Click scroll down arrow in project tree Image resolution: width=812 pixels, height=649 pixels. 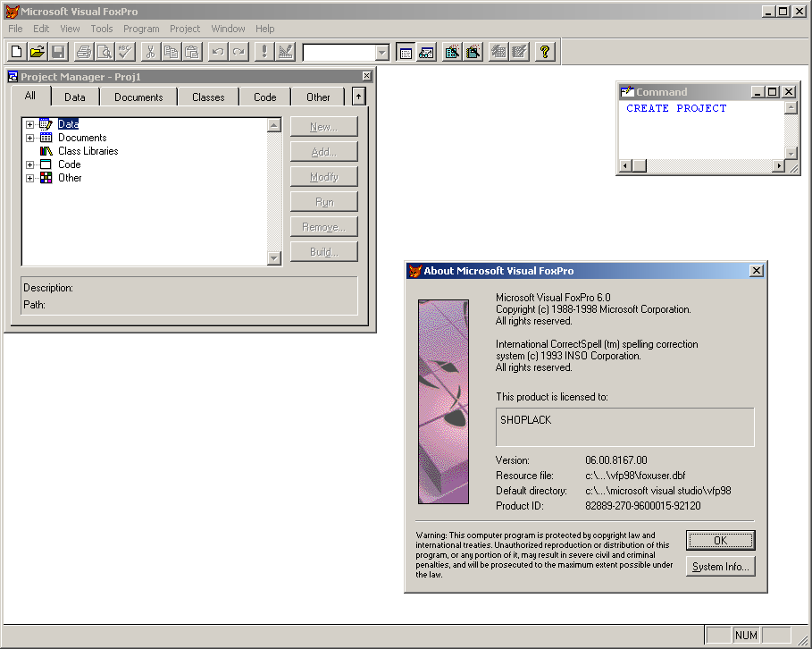click(274, 257)
